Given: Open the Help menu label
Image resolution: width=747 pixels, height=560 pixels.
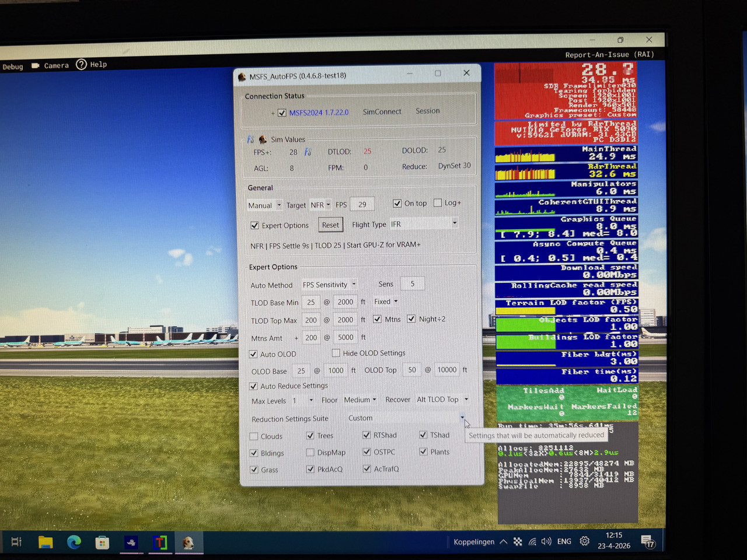Looking at the screenshot, I should point(99,64).
